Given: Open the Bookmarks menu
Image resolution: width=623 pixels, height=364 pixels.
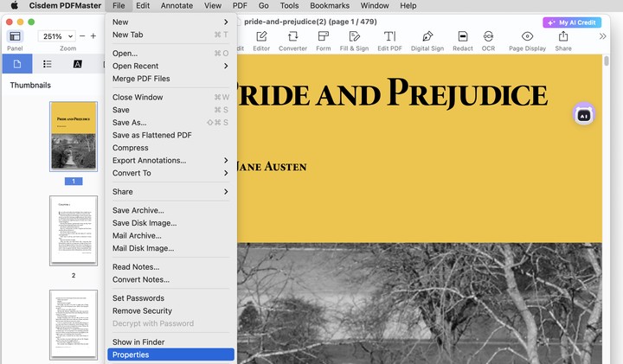Looking at the screenshot, I should pyautogui.click(x=330, y=5).
